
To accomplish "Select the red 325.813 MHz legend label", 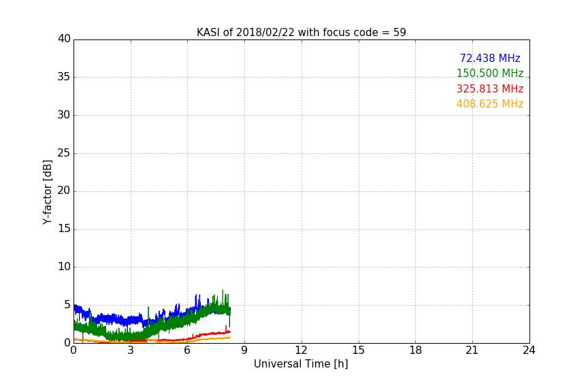I will coord(490,89).
